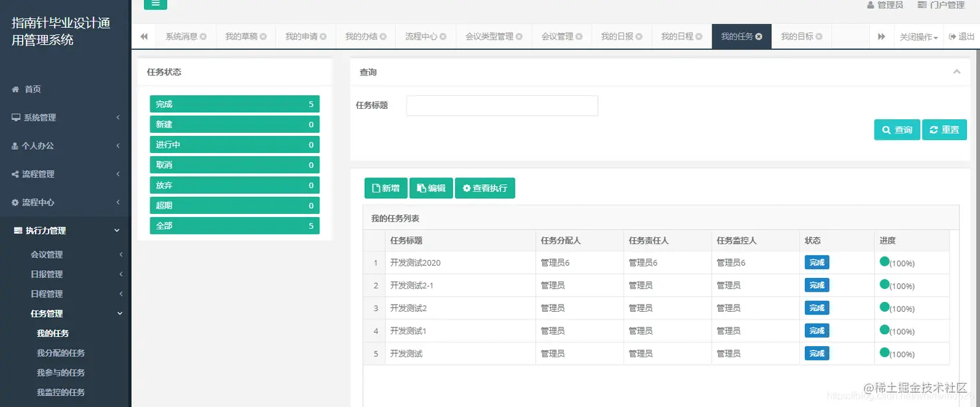The height and width of the screenshot is (407, 980).
Task: Click the 执行力管理 list icon
Action: click(x=18, y=231)
